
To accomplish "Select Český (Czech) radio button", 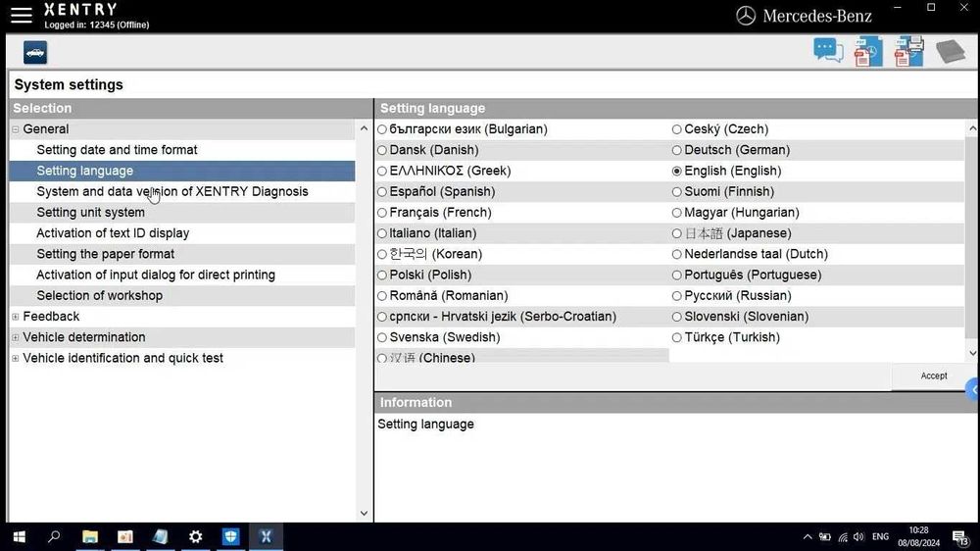I will point(677,129).
